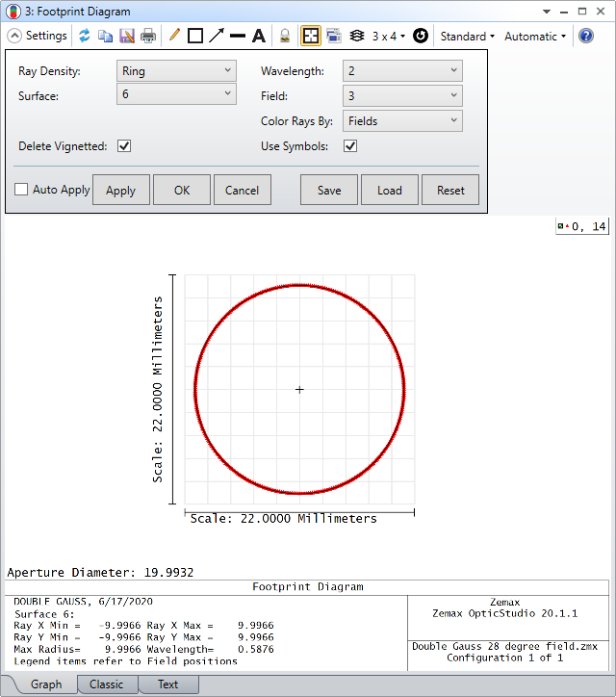Click the lock window icon
Image resolution: width=616 pixels, height=697 pixels.
pos(285,36)
